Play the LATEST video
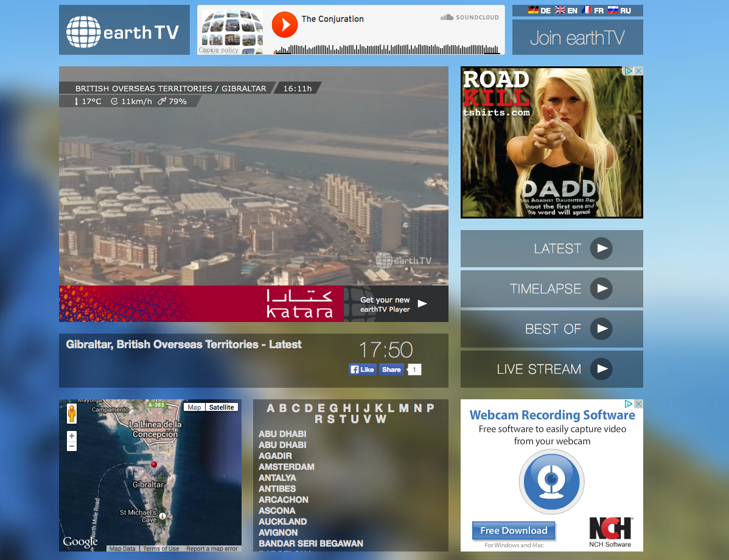 click(601, 248)
